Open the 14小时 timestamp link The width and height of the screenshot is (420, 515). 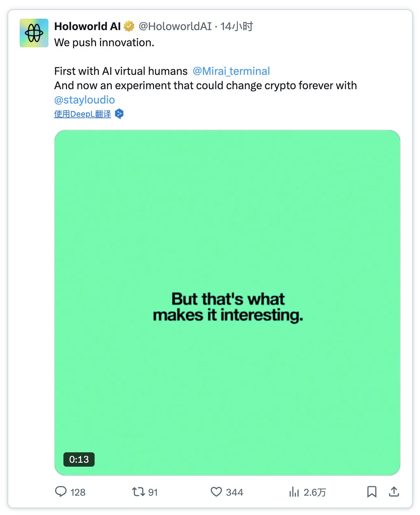pos(237,26)
